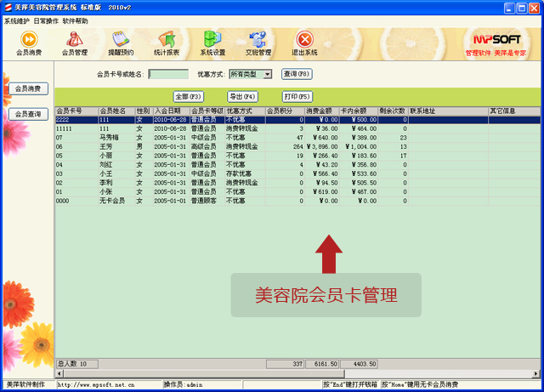Click the 退出系统 exit icon

[x=304, y=42]
